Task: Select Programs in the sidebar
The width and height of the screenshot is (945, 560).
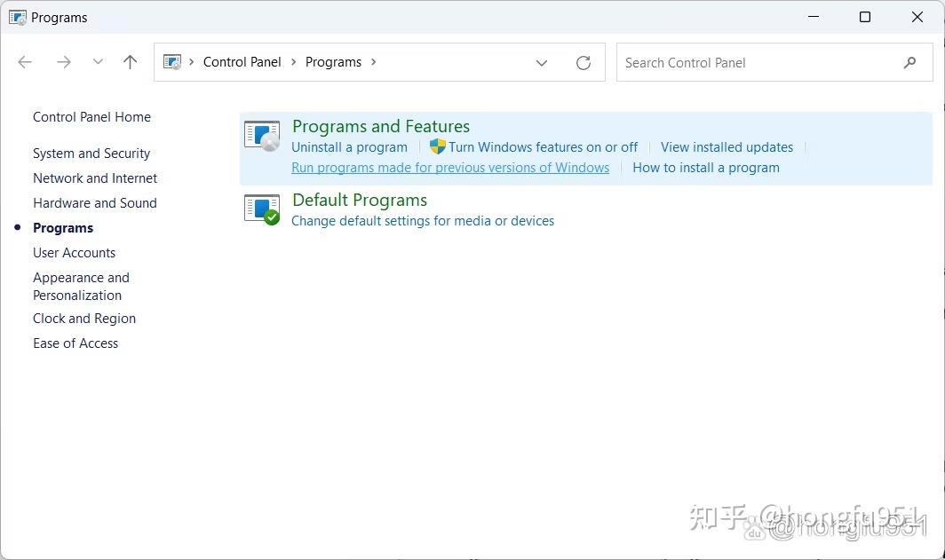Action: click(x=63, y=228)
